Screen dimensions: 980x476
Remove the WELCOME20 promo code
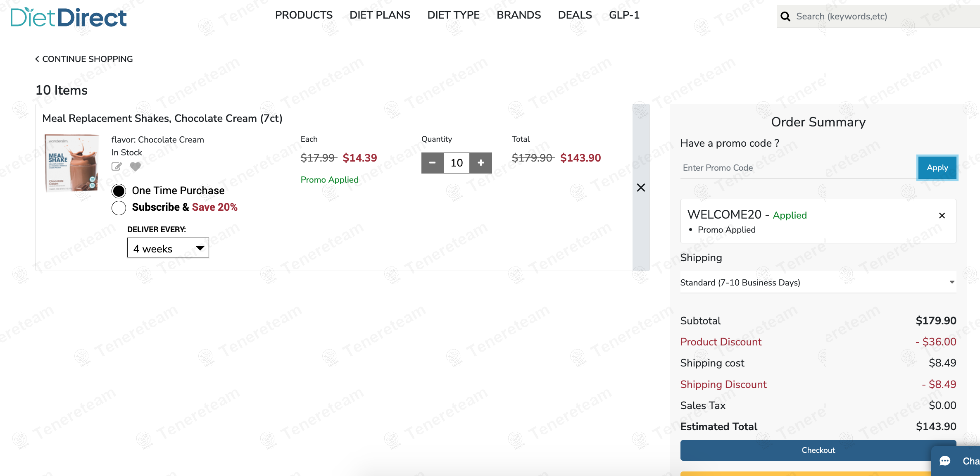click(942, 215)
